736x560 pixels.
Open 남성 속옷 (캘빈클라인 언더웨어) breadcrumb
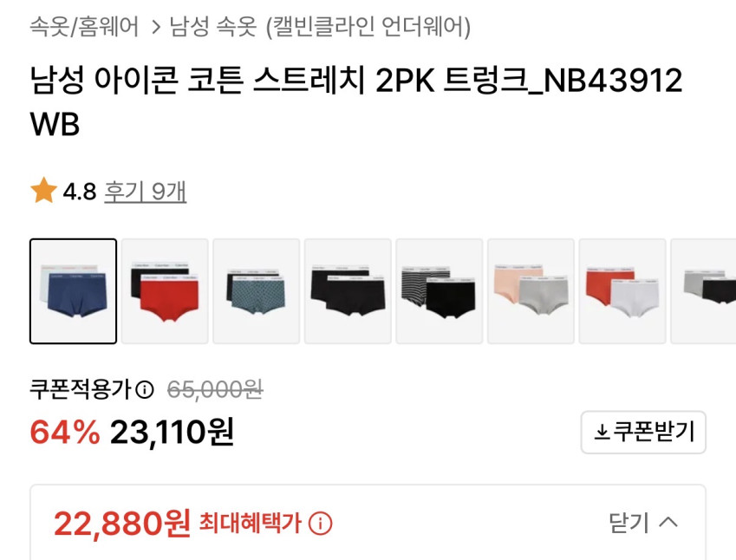click(320, 27)
